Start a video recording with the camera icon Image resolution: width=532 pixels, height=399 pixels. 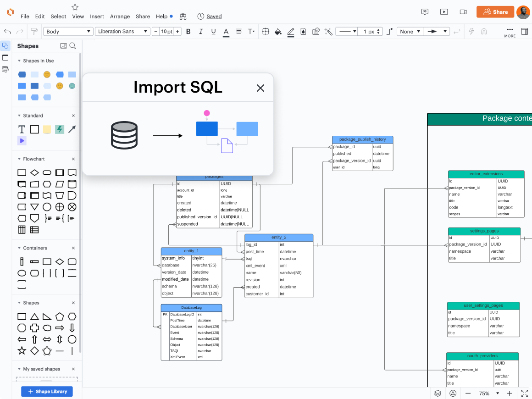pyautogui.click(x=463, y=12)
